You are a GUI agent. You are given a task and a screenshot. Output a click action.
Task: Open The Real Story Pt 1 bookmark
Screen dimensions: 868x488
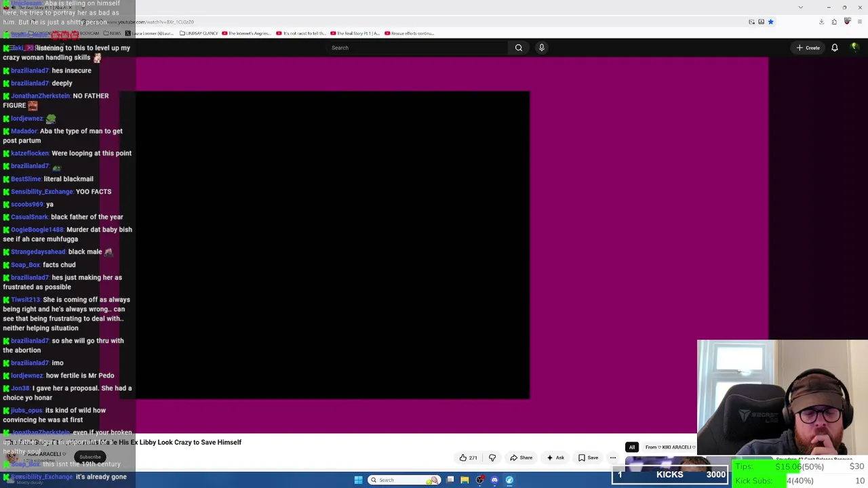pyautogui.click(x=355, y=33)
